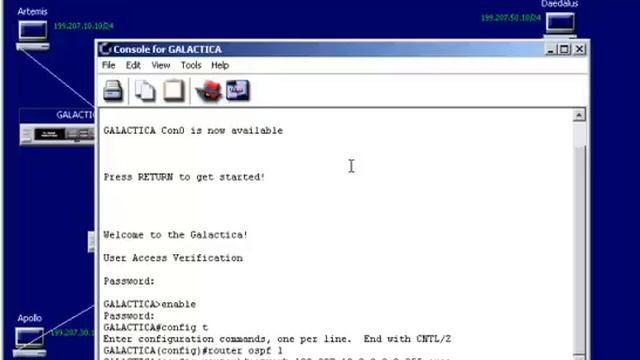Minimize the Console for GALACTICA window
Screen dimensions: 640x360
[x=550, y=49]
